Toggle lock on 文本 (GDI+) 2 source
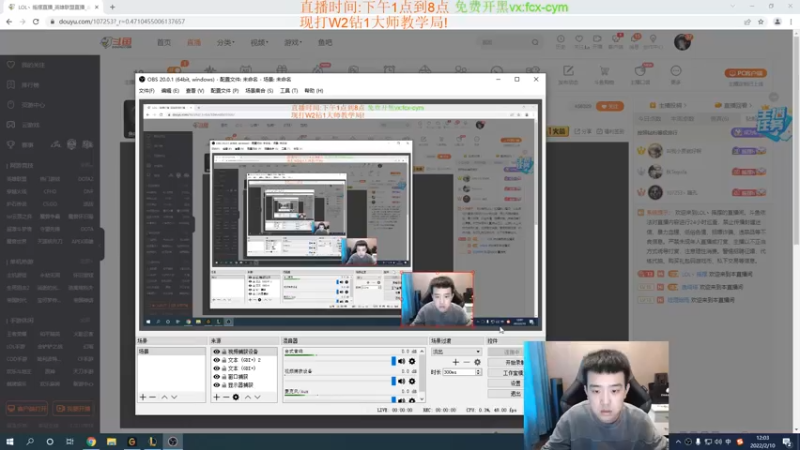The height and width of the screenshot is (450, 800). (224, 360)
